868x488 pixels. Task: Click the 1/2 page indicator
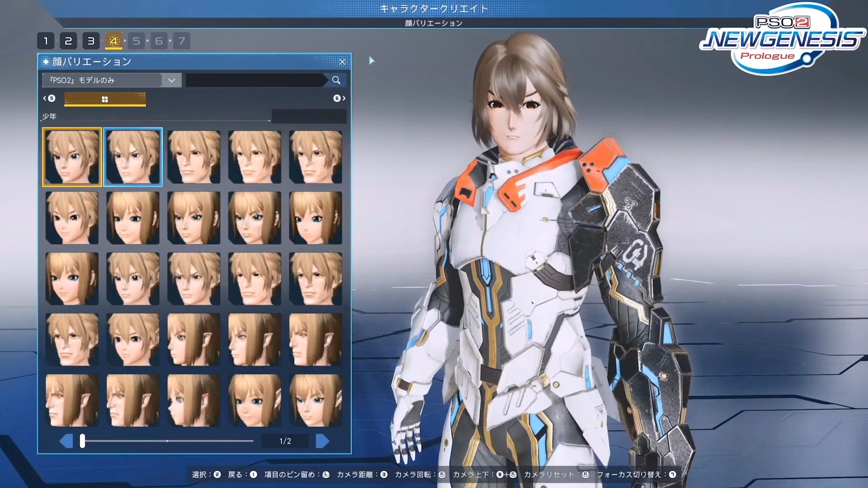point(285,441)
